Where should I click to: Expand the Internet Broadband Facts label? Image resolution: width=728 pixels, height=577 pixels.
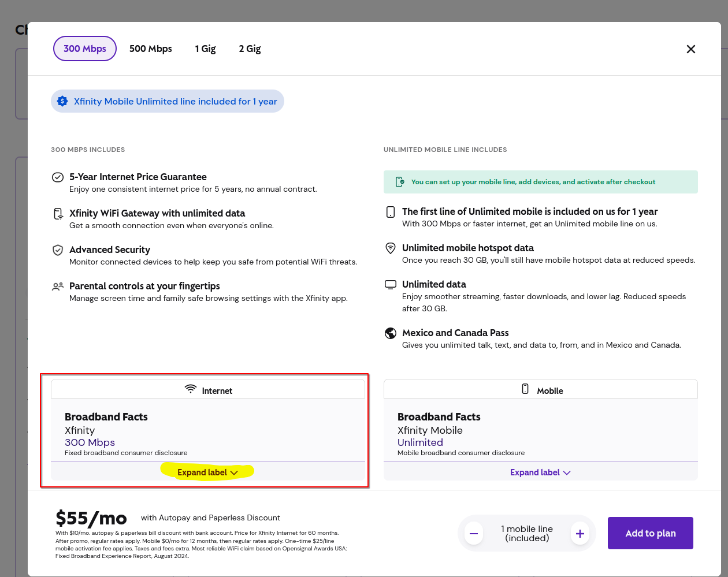pyautogui.click(x=207, y=472)
